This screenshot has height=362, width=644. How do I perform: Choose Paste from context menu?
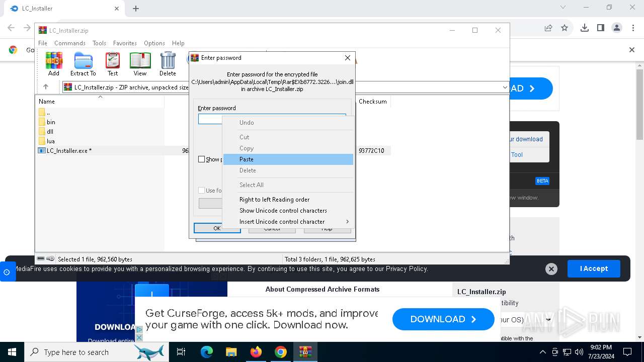tap(288, 159)
